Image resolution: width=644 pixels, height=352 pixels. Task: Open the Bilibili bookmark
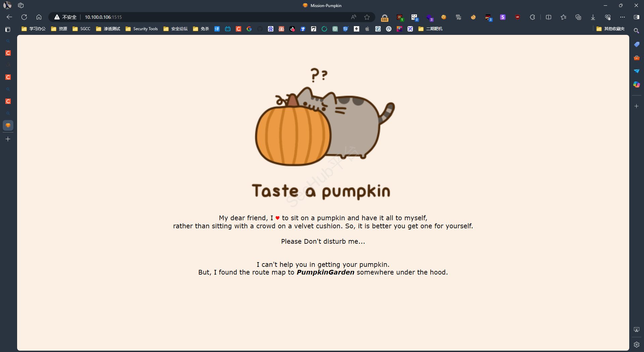coord(228,29)
